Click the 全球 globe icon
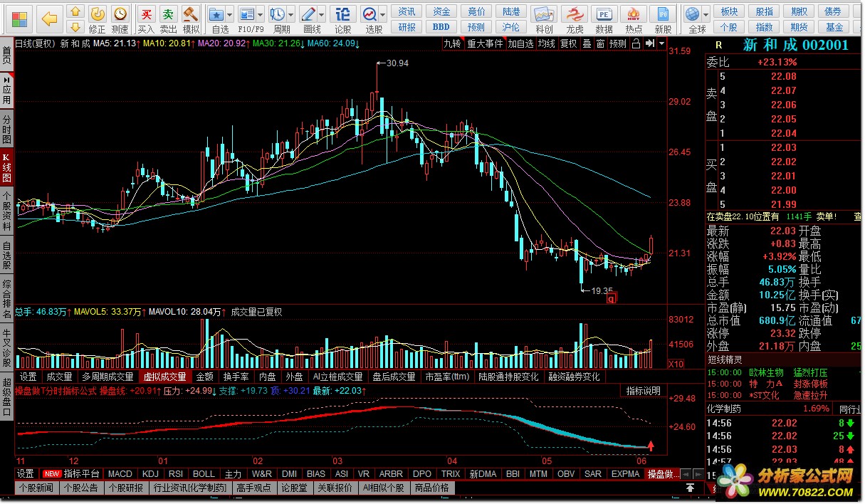This screenshot has width=865, height=504. pyautogui.click(x=692, y=14)
